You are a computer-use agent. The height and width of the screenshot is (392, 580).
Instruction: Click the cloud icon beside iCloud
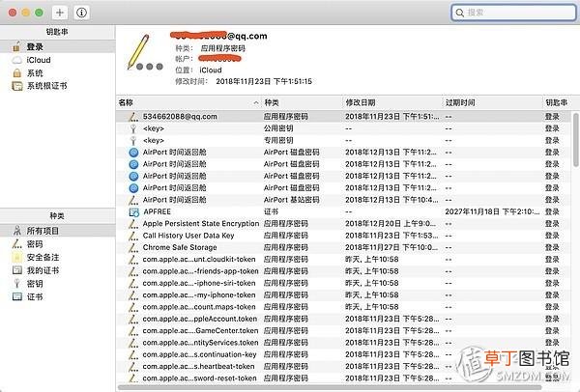tap(17, 60)
